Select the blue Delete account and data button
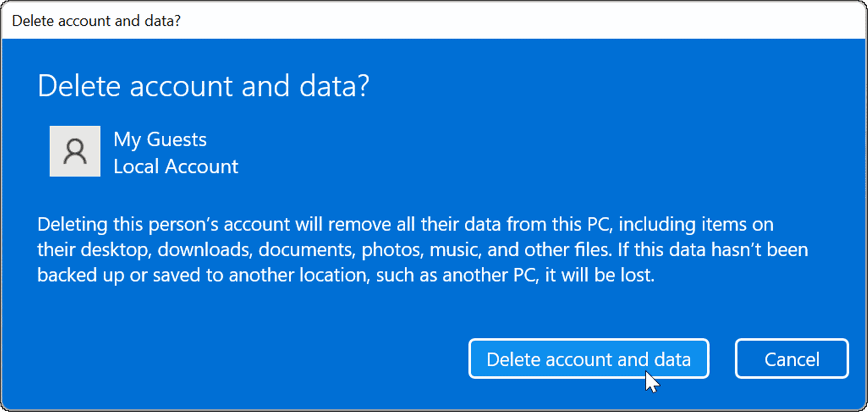The height and width of the screenshot is (412, 868). pos(589,359)
